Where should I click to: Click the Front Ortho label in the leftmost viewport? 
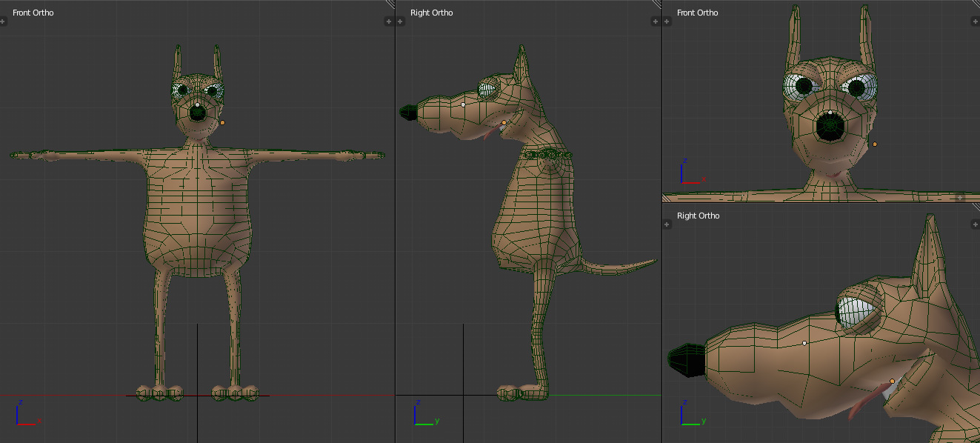33,13
